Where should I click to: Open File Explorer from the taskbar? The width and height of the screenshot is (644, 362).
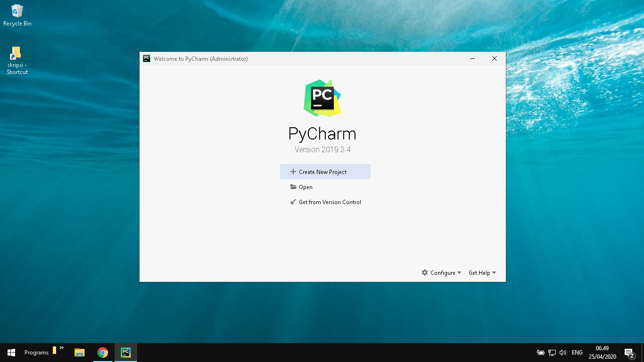80,353
